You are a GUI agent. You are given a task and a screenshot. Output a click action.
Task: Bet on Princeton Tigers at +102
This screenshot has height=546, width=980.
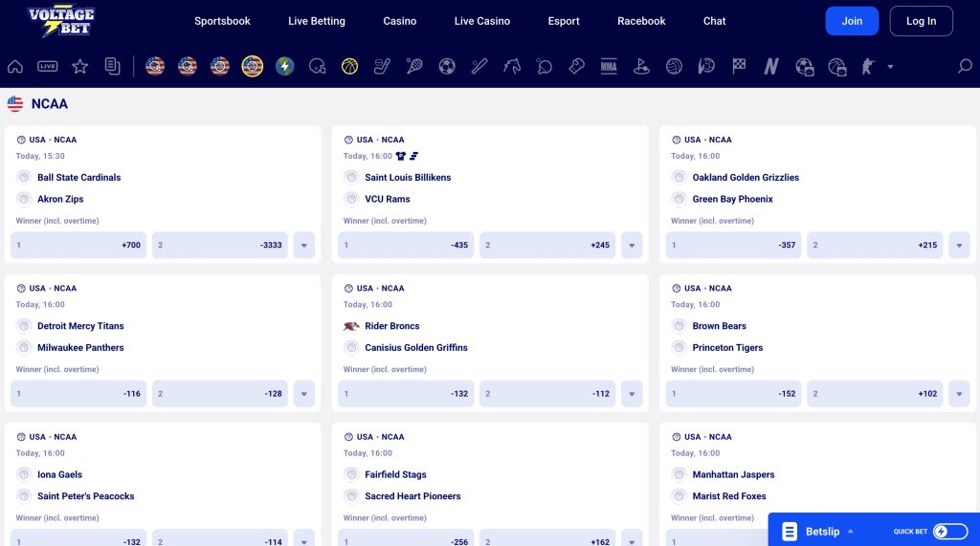[x=875, y=394]
